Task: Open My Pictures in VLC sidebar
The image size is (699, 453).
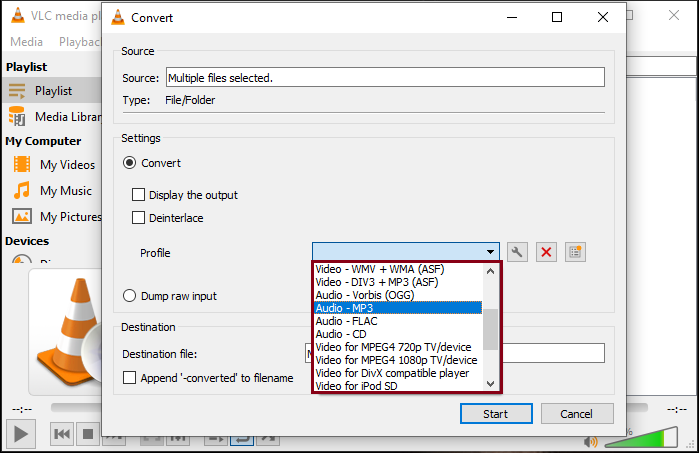Action: pyautogui.click(x=57, y=216)
